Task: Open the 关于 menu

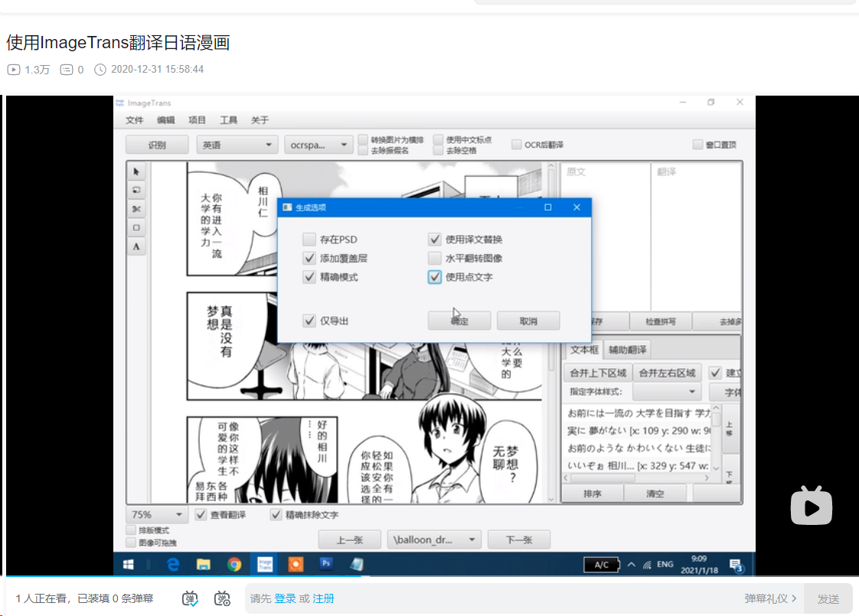Action: (x=260, y=120)
